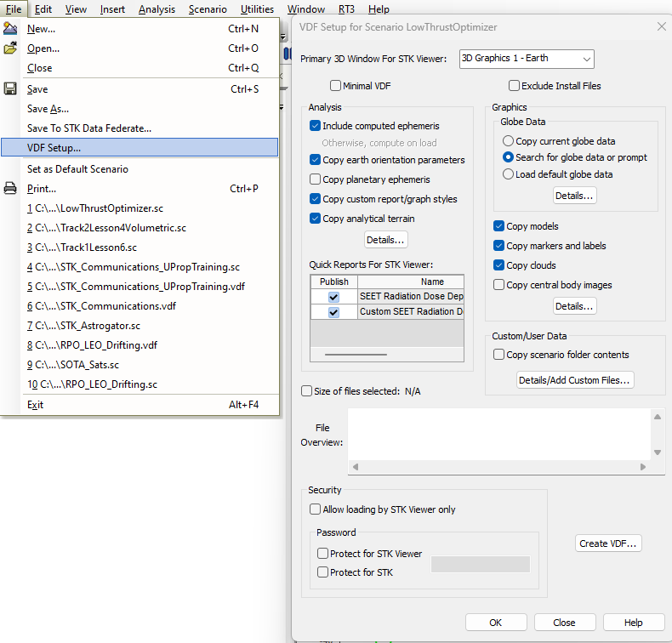
Task: Click the Publish column header
Action: (x=334, y=282)
